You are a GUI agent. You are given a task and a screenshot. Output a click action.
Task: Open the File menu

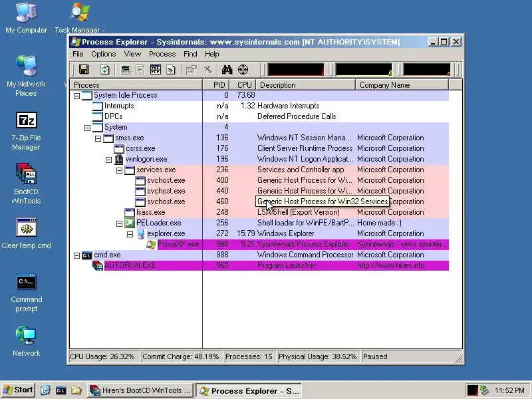78,54
